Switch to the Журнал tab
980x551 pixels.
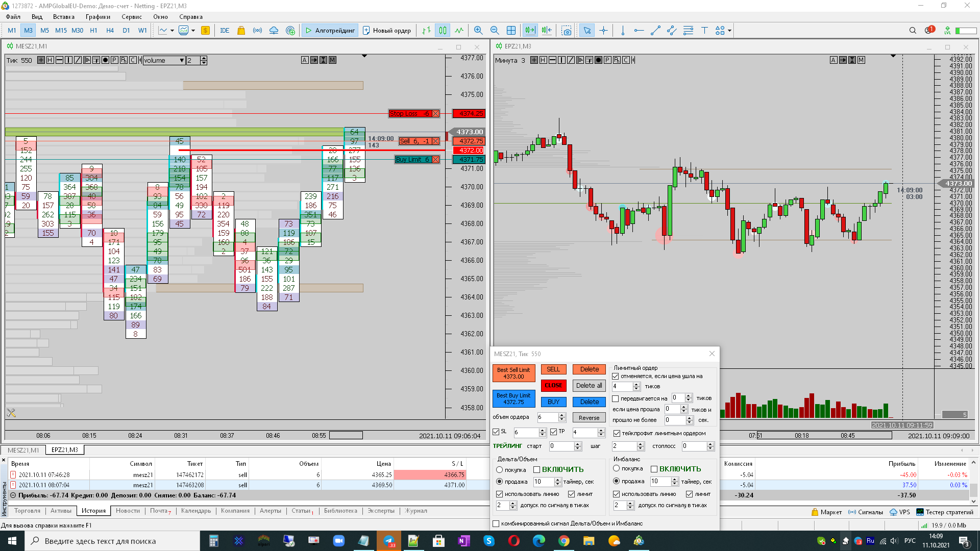pyautogui.click(x=416, y=511)
